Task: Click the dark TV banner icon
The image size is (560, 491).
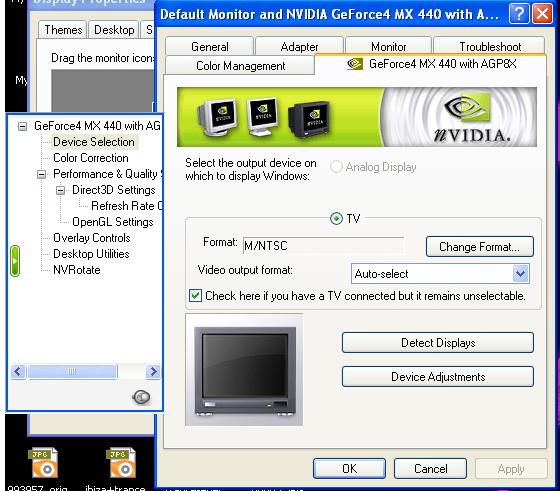Action: (309, 119)
